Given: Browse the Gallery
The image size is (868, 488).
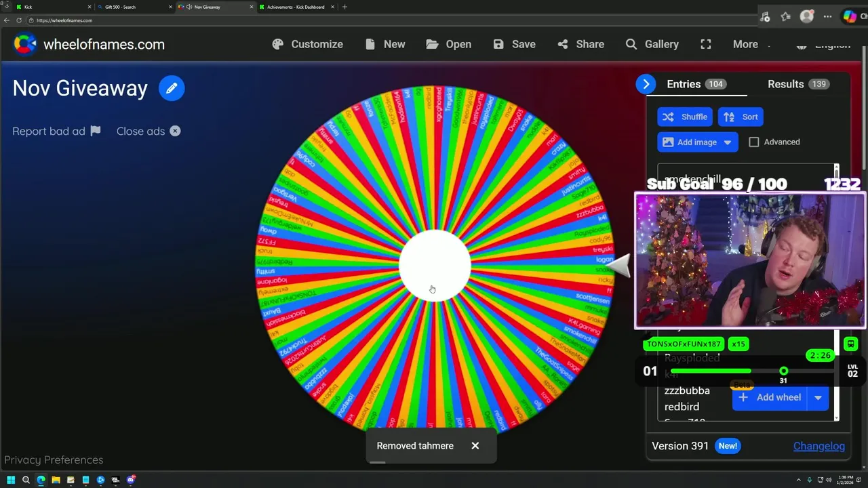Looking at the screenshot, I should click(x=652, y=44).
